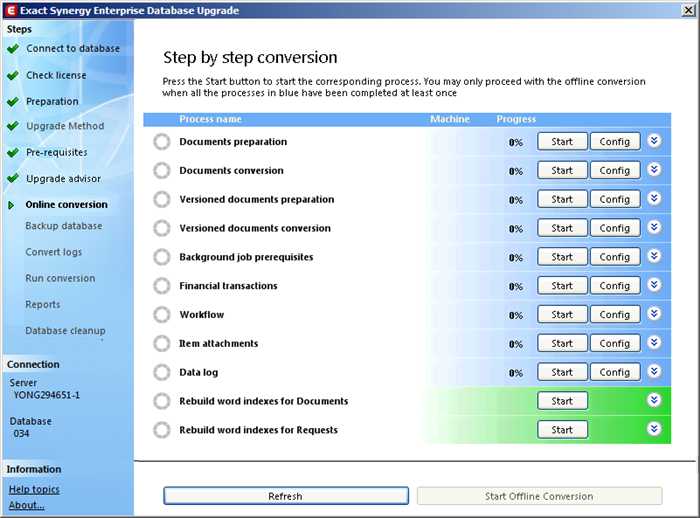Expand details for Rebuild word indexes for Requests
Image resolution: width=700 pixels, height=518 pixels.
[654, 429]
